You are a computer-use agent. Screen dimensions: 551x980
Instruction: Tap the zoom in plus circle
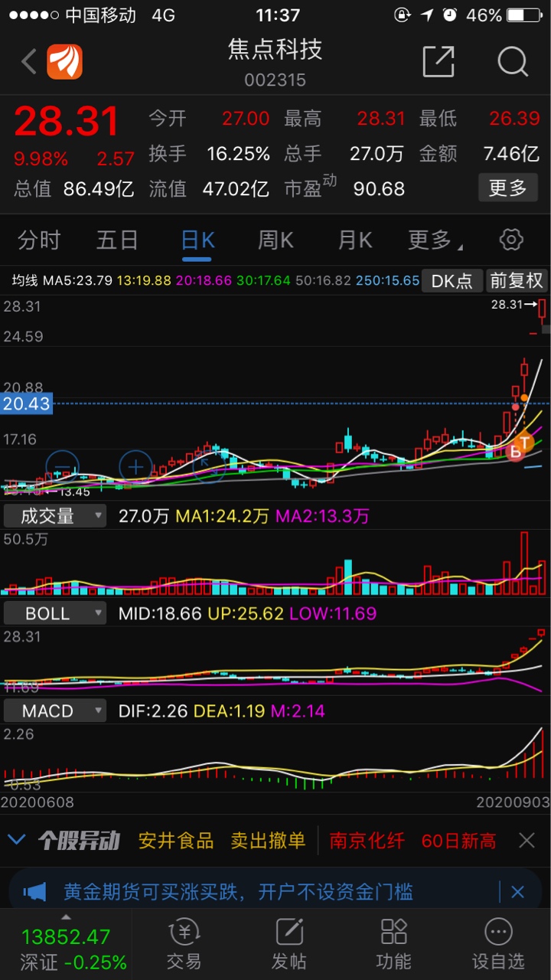[136, 466]
